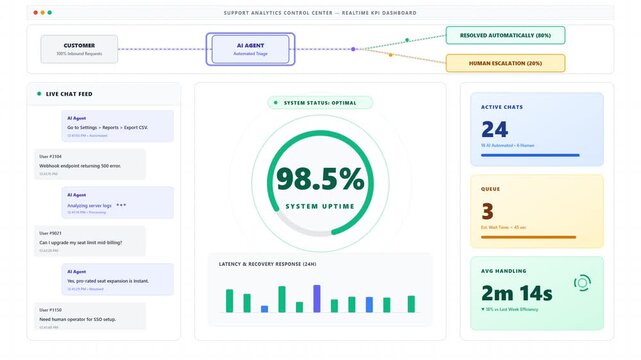Viewport: 641px width, 360px height.
Task: Open the Queue card showing 3
Action: pos(537,211)
